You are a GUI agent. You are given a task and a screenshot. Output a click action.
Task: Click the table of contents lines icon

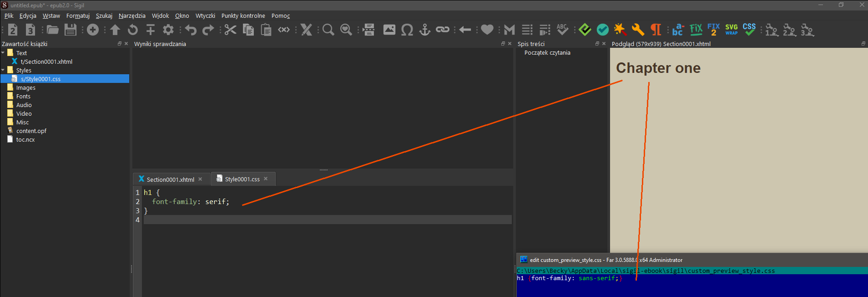point(527,30)
